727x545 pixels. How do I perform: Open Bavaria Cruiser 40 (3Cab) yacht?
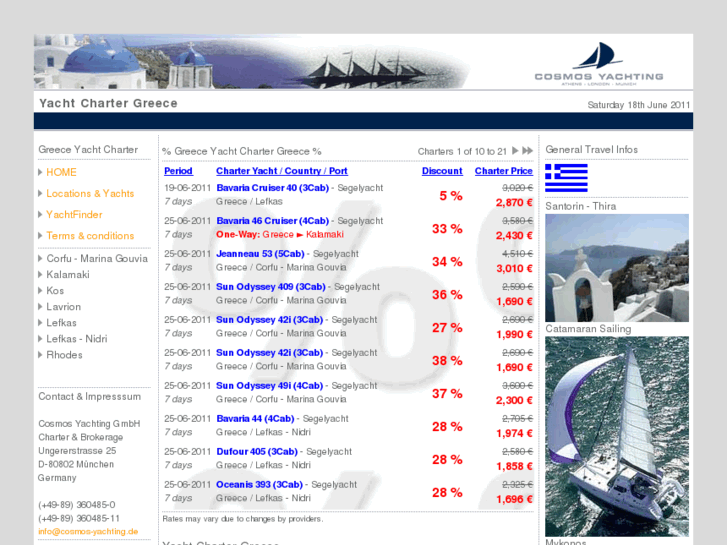point(273,188)
